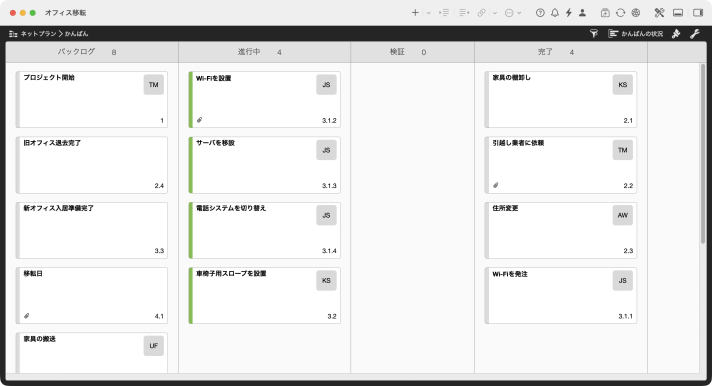Click the JS badge on 電話システムを切り替え
This screenshot has height=386, width=712.
(326, 215)
